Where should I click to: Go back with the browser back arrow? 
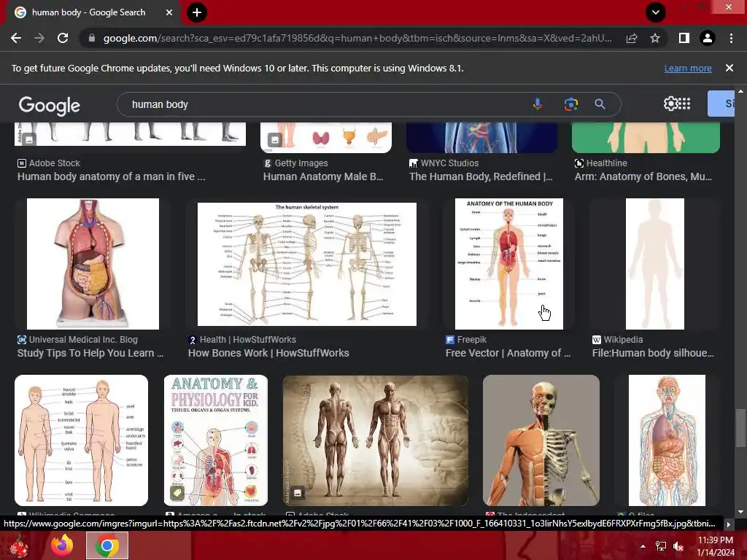(x=16, y=38)
